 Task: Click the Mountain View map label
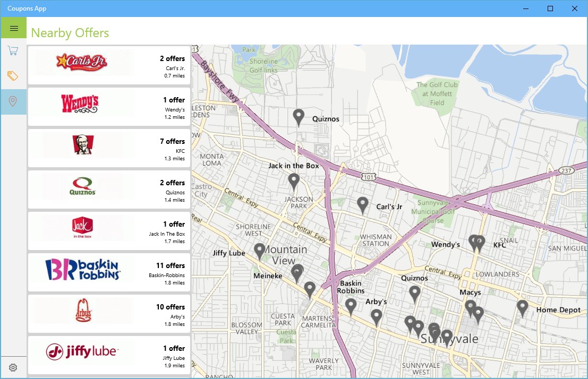pos(285,255)
